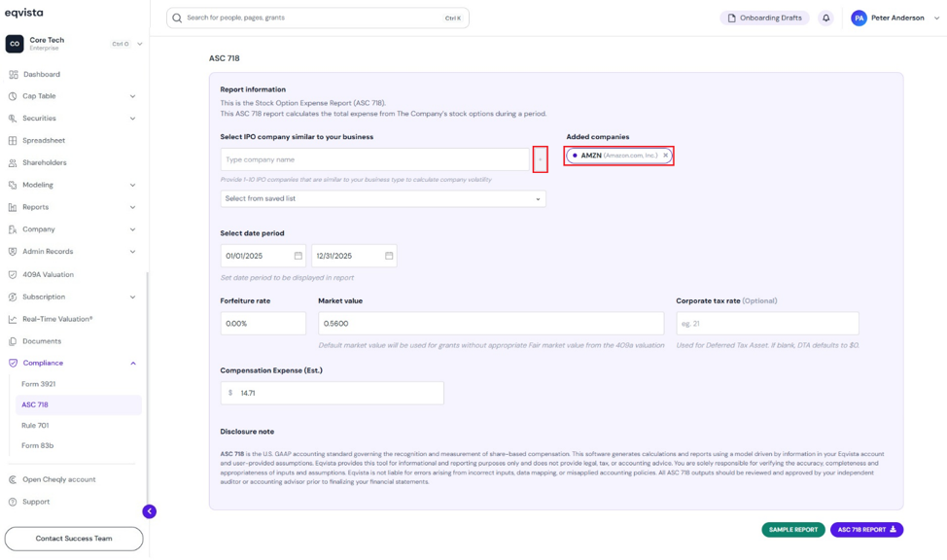
Task: Click the Spreadsheet grid icon
Action: coord(13,141)
